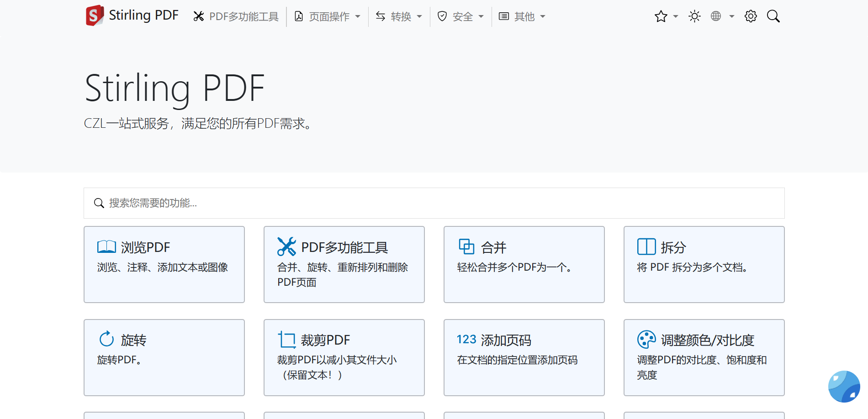The height and width of the screenshot is (419, 868).
Task: Click PDF多功能工具 in the navbar
Action: coord(236,17)
